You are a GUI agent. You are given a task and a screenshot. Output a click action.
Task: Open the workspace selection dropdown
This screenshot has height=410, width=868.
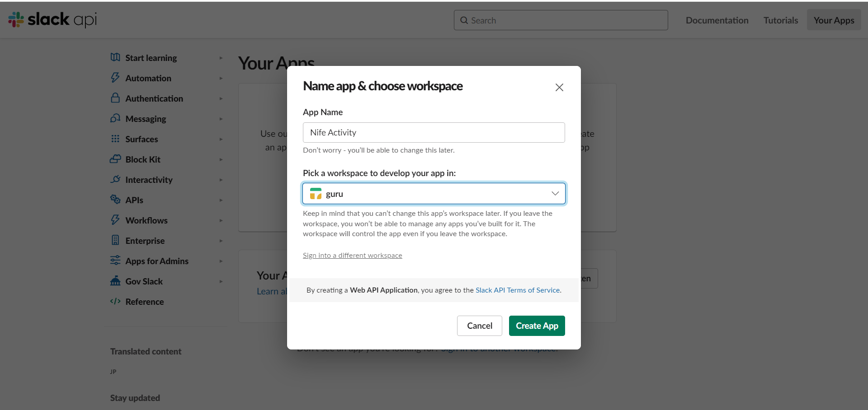click(x=555, y=193)
